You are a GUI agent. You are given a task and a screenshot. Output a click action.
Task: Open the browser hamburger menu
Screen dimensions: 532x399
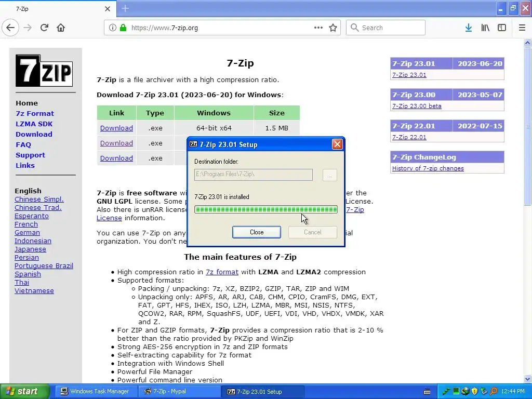(522, 28)
